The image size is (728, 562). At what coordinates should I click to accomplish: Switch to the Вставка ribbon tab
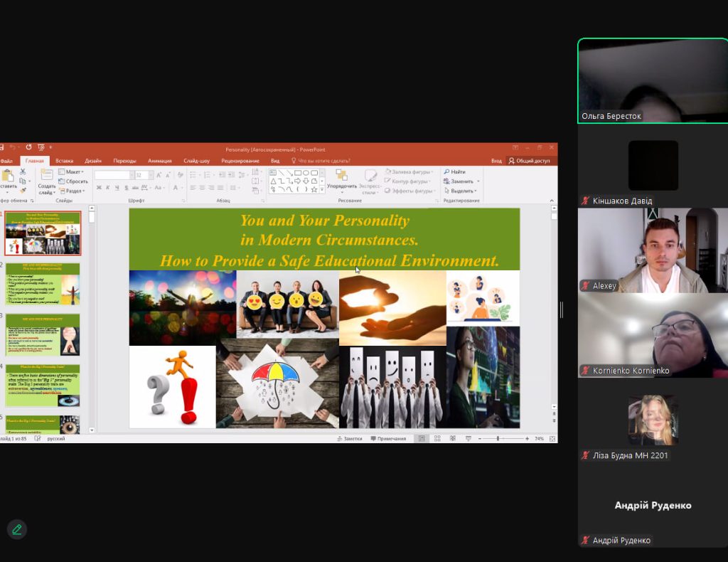coord(64,161)
